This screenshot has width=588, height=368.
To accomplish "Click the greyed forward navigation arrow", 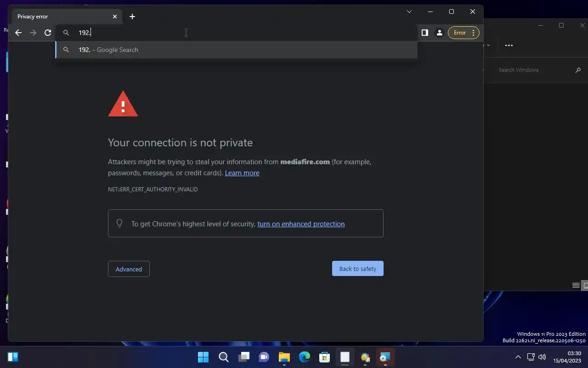I will click(33, 33).
